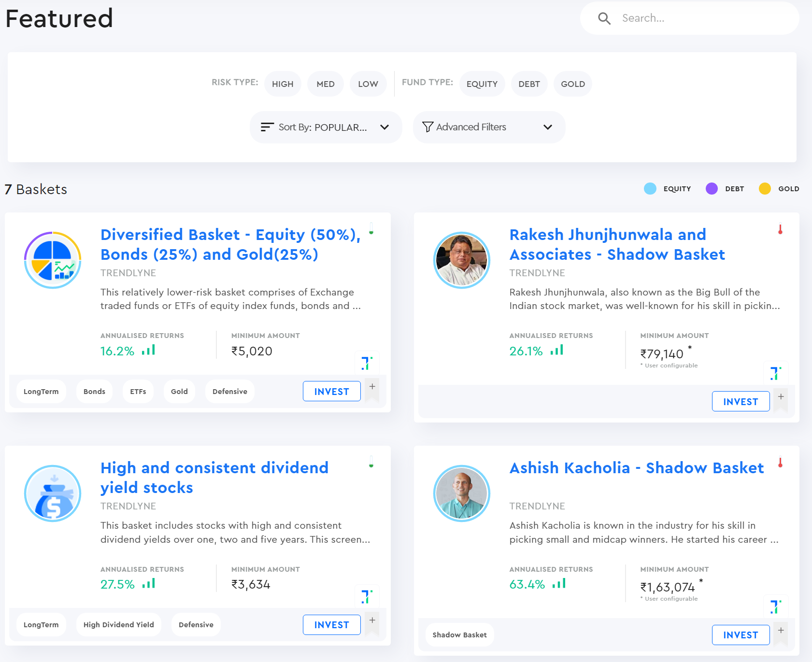Select LongTerm tag on dividend yield card
Screen dimensions: 812x662
tap(41, 625)
